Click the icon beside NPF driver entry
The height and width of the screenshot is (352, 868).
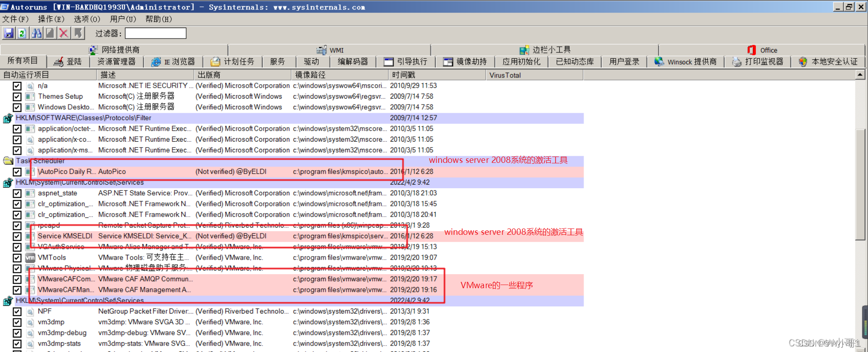30,312
